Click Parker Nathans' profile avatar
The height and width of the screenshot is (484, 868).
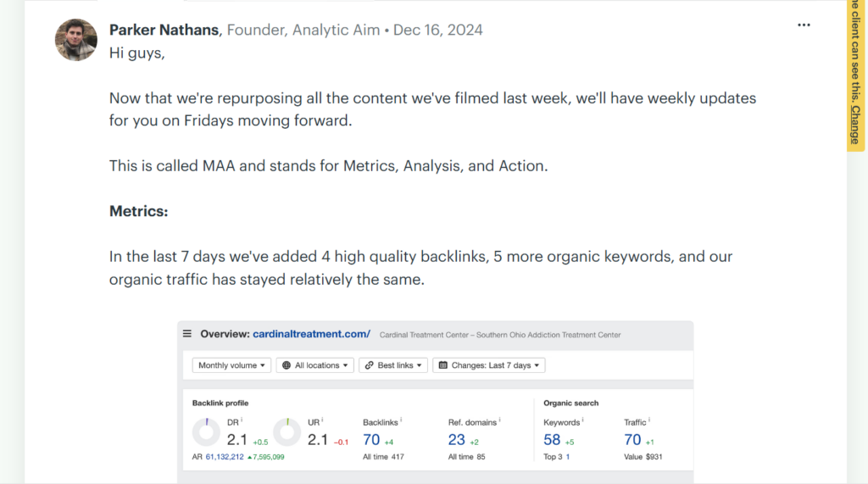pos(75,40)
